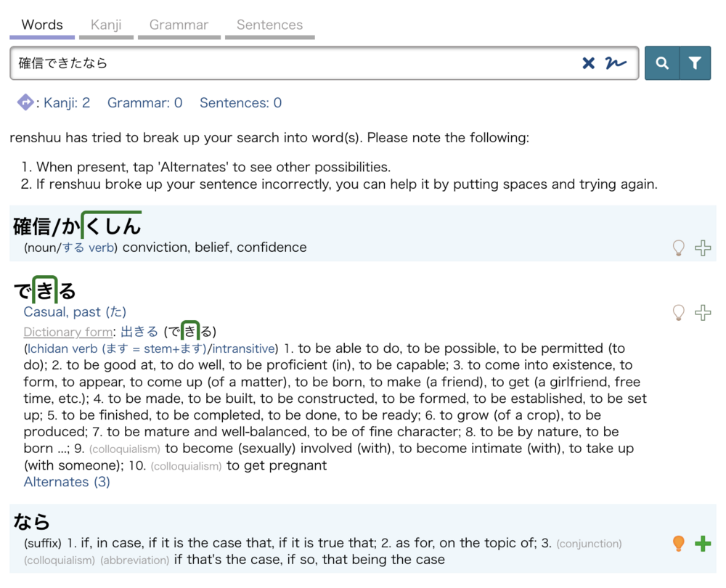Screen dimensions: 726x588
Task: Follow the Kanji: 2 results link
Action: tap(67, 103)
